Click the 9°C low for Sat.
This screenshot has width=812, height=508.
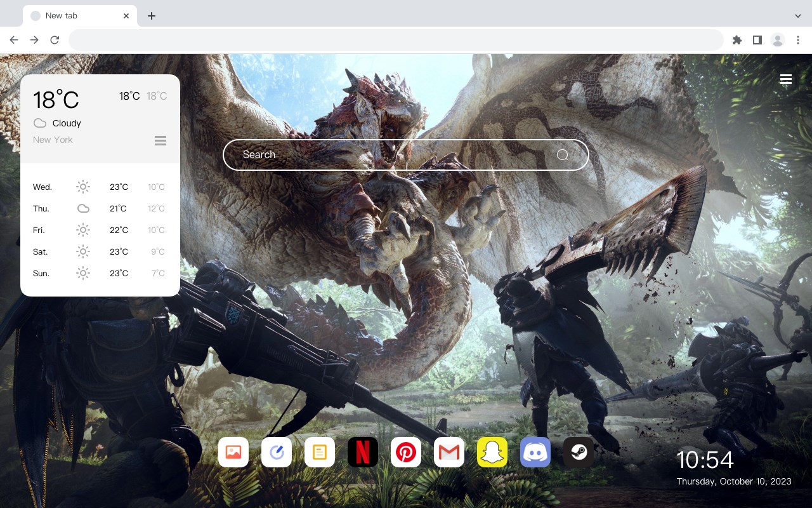click(158, 251)
